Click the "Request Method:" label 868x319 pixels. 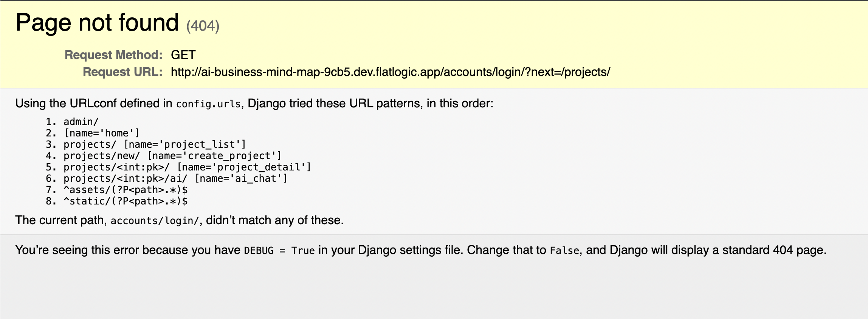tap(113, 55)
